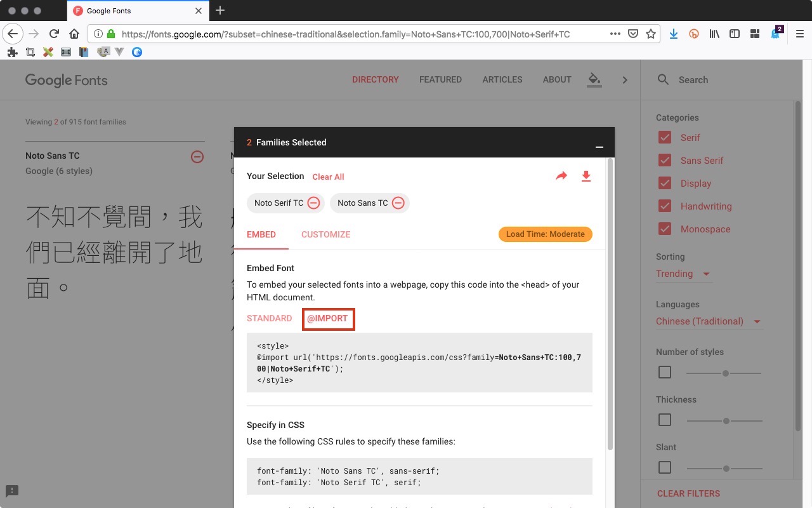Open a new browser tab
This screenshot has width=812, height=508.
tap(220, 10)
